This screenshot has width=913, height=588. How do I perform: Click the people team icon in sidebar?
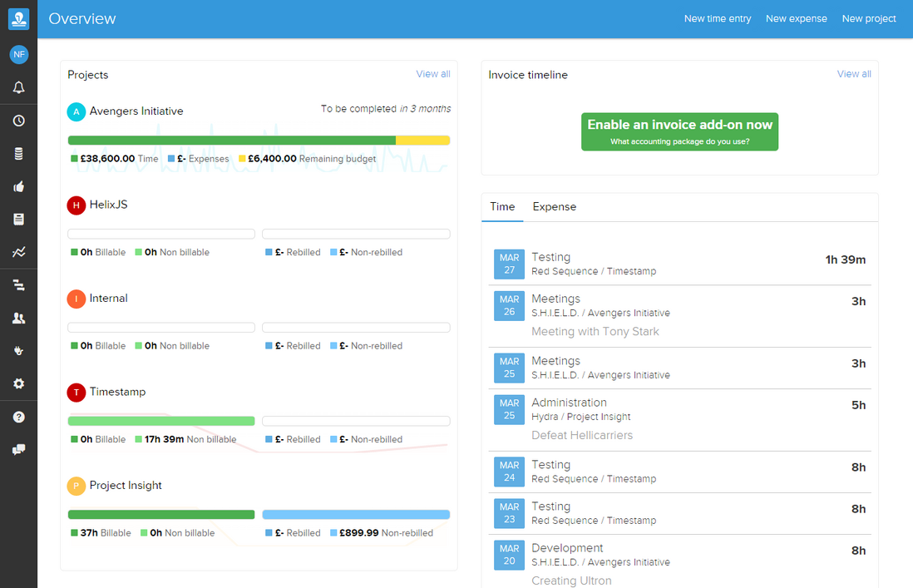point(18,318)
